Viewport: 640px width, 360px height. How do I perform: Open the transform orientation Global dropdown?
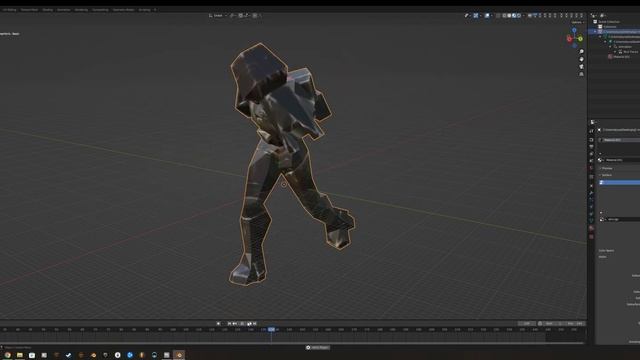pyautogui.click(x=218, y=16)
